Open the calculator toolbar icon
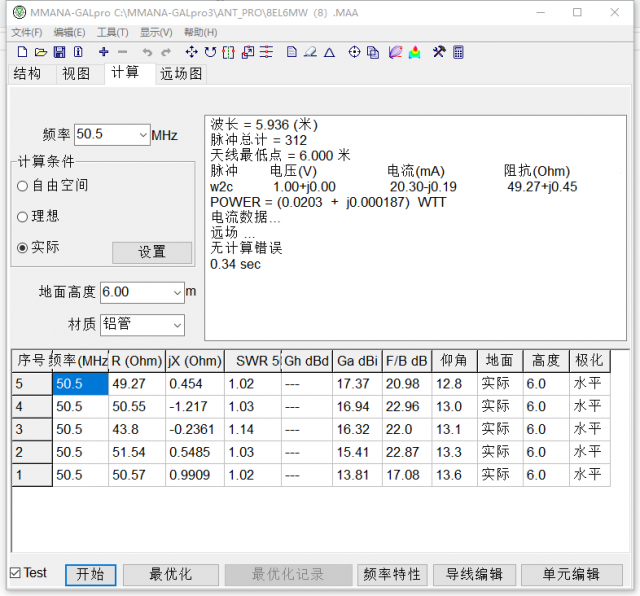Image resolution: width=640 pixels, height=596 pixels. (458, 52)
